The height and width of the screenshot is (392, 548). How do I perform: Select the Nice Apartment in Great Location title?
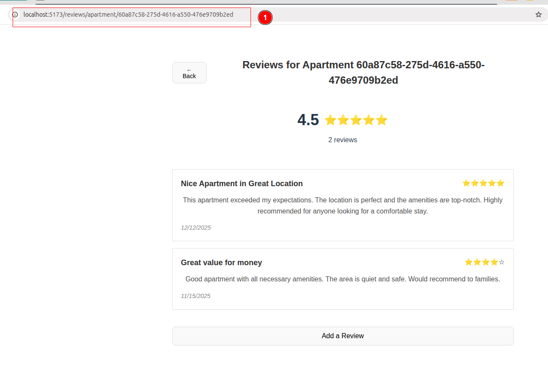click(x=242, y=184)
